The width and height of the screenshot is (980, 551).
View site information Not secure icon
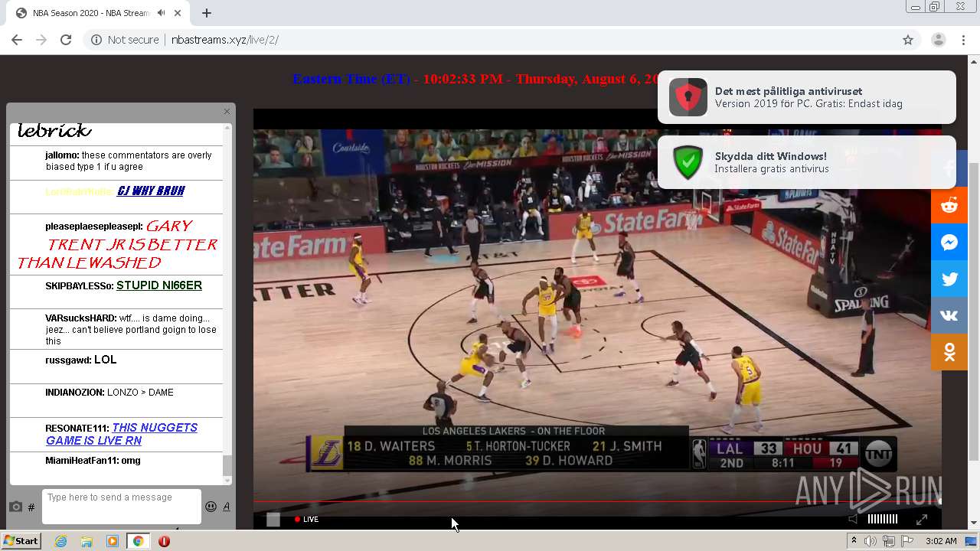tap(96, 40)
